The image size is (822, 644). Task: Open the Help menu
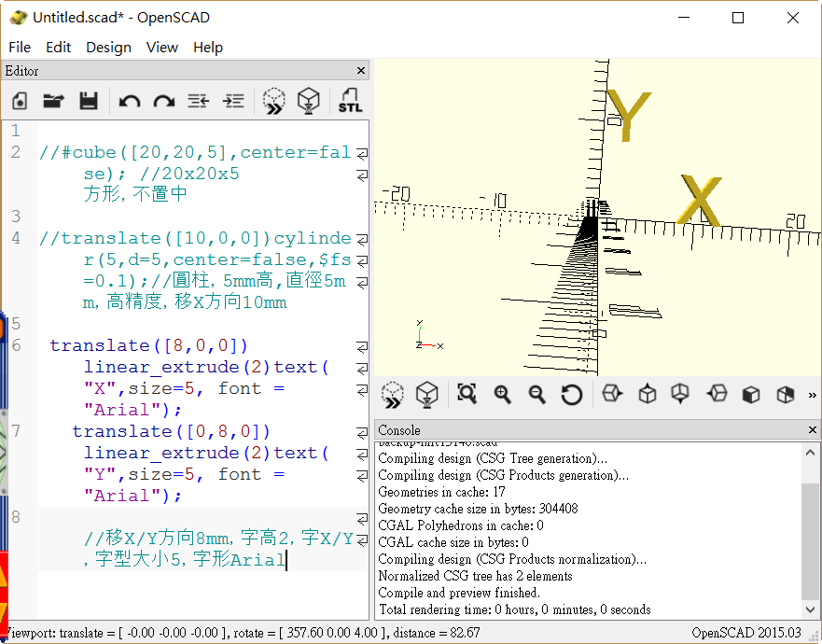click(207, 48)
